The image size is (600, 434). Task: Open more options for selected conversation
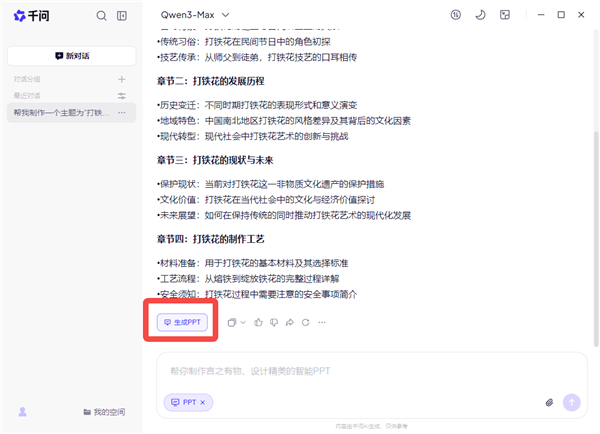(x=122, y=113)
